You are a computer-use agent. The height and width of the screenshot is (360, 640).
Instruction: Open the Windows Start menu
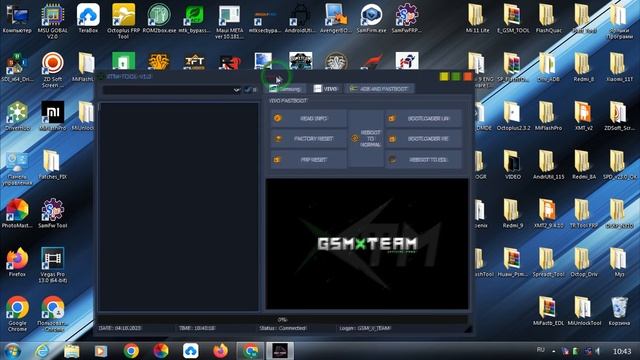tap(12, 351)
